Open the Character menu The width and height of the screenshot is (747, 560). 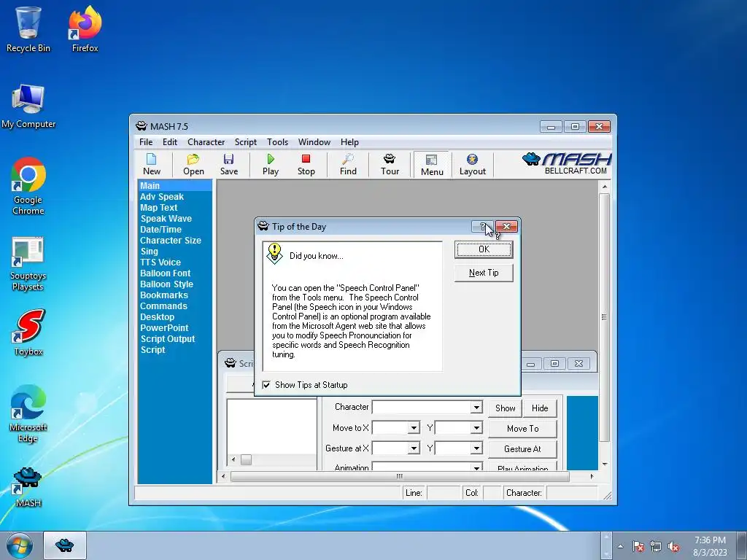[x=206, y=142]
